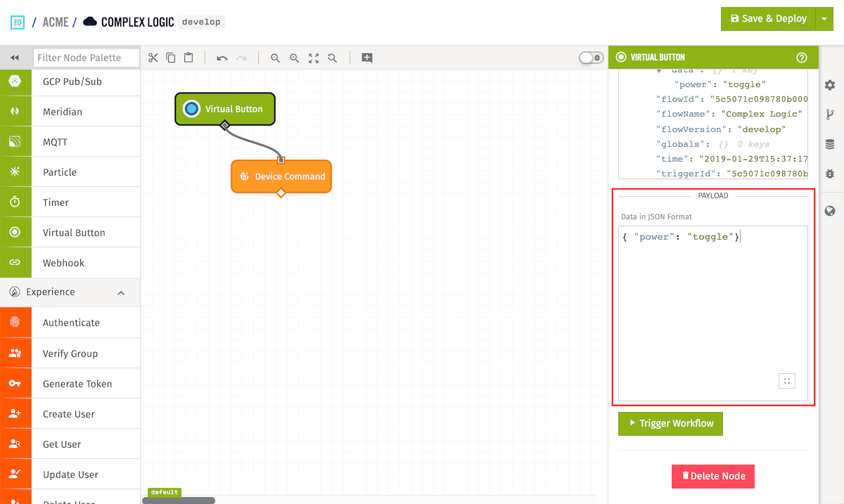
Task: Expand the payload editor to fullscreen
Action: point(787,381)
